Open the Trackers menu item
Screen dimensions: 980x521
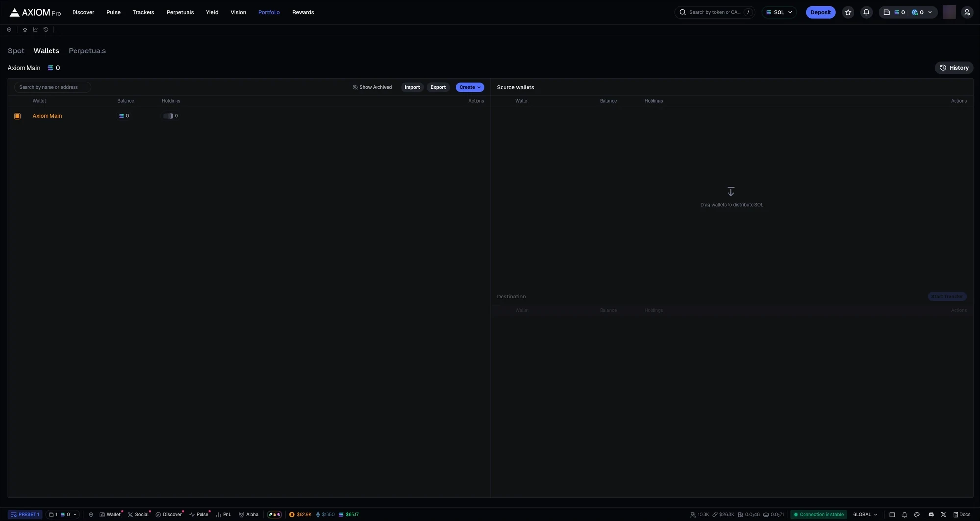pyautogui.click(x=143, y=12)
